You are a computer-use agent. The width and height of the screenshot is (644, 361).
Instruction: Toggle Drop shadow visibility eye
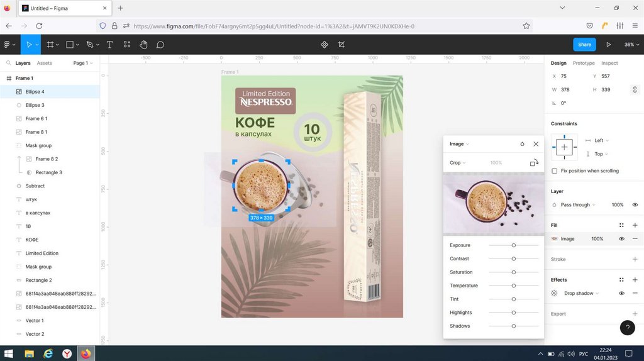tap(621, 293)
